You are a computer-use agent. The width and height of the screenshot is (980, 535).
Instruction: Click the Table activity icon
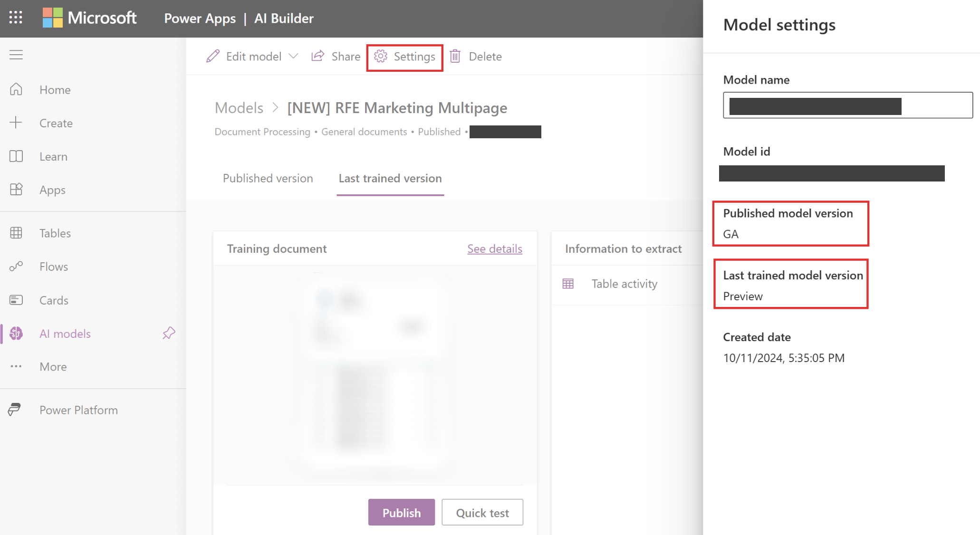(x=568, y=283)
